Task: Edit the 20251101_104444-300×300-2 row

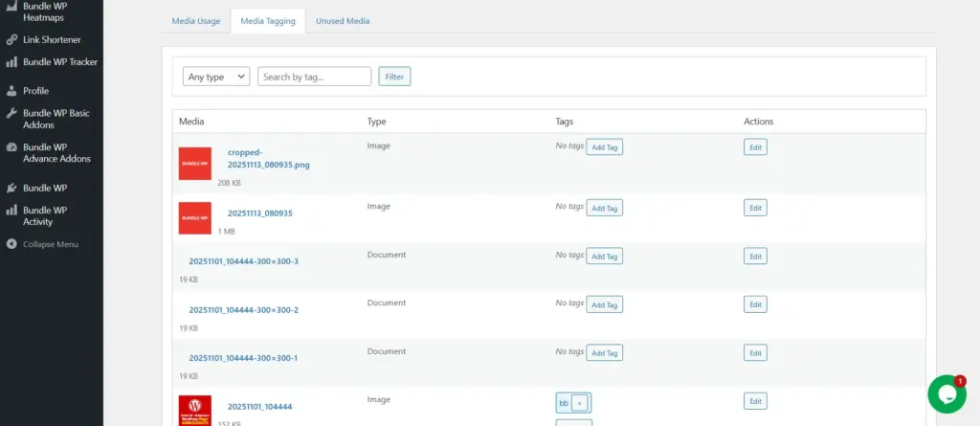Action: point(755,304)
